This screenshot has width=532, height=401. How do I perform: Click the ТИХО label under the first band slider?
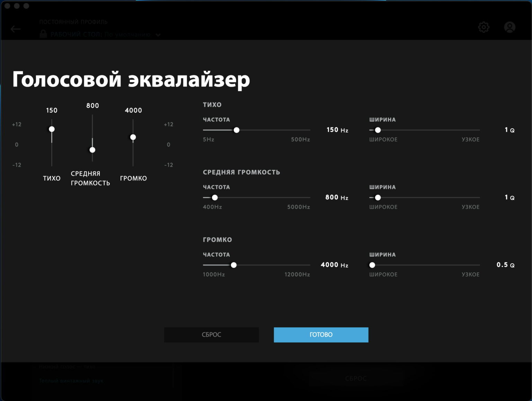(x=52, y=178)
